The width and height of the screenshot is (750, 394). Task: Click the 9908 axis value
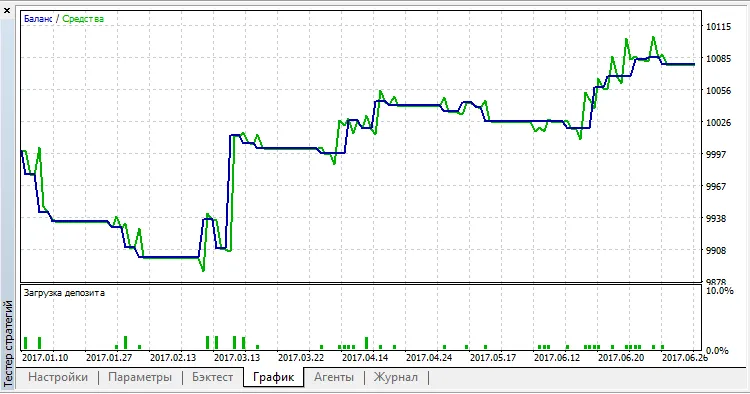pos(717,251)
